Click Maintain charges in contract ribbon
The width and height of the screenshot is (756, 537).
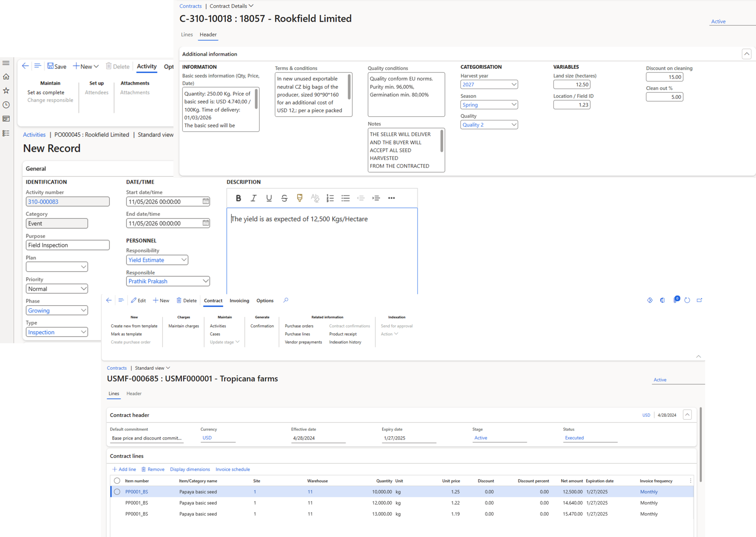pos(184,326)
